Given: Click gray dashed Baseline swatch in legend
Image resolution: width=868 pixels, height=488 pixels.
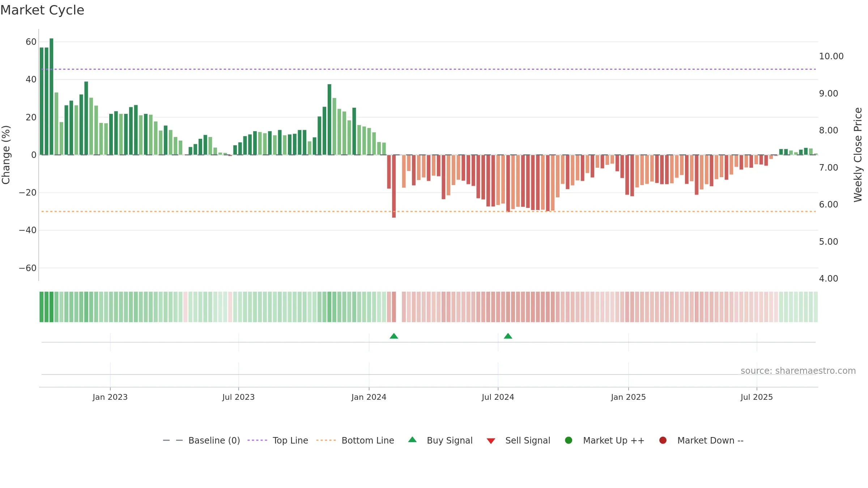Looking at the screenshot, I should [173, 440].
